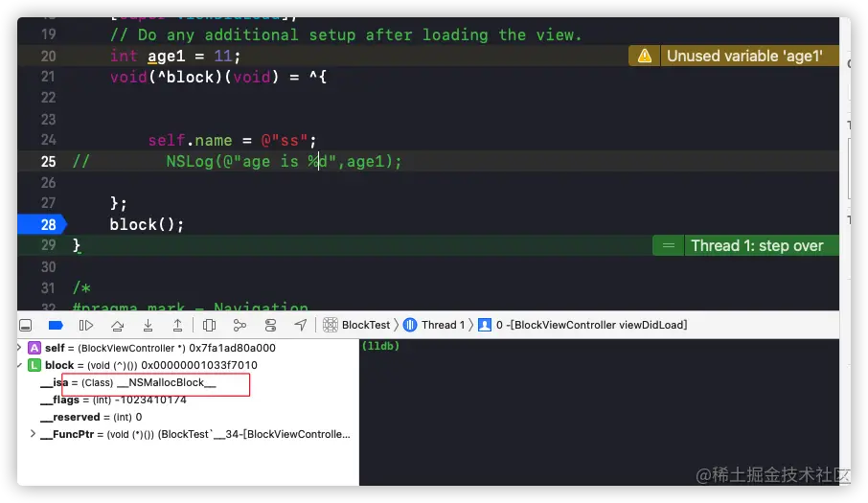
Task: Collapse the block variable row
Action: (19, 365)
